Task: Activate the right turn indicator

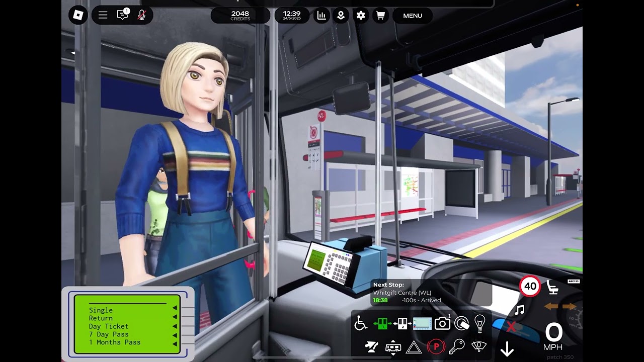Action: pyautogui.click(x=570, y=306)
